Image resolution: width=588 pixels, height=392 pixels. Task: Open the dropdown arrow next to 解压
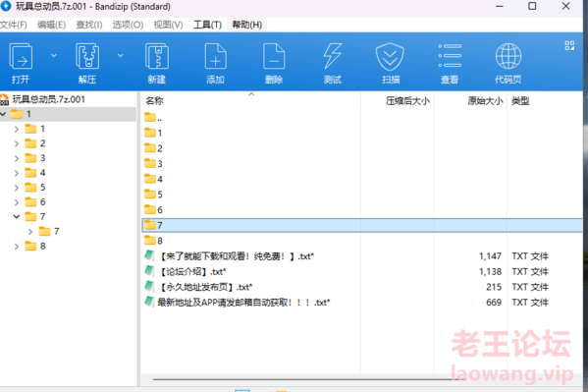(121, 56)
